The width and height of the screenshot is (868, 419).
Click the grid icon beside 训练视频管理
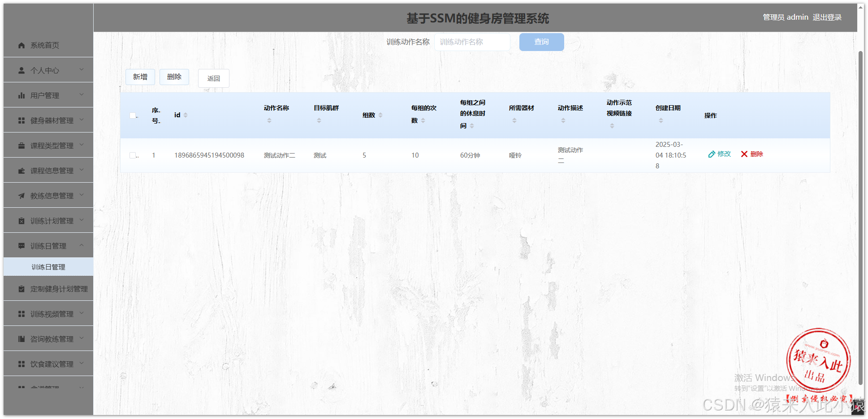pos(22,314)
